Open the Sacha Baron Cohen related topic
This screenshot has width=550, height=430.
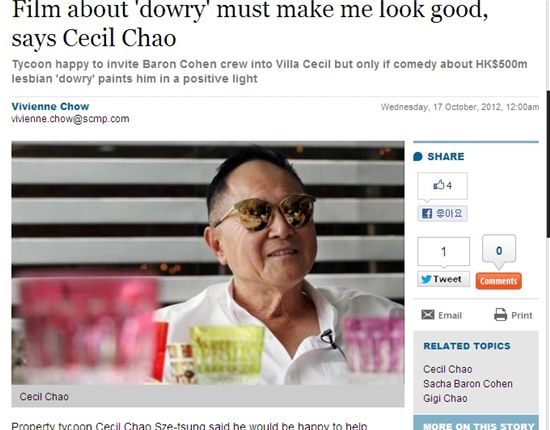coord(468,384)
